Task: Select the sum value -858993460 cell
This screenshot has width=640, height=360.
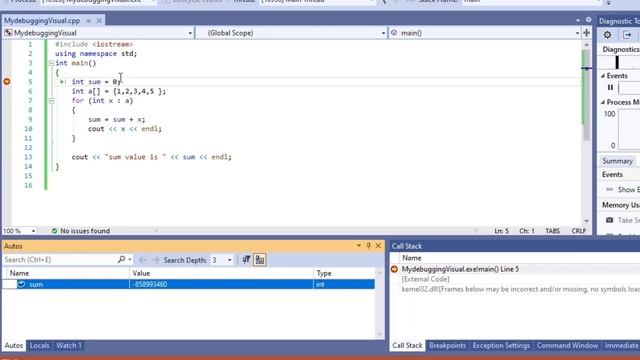Action: pyautogui.click(x=222, y=284)
